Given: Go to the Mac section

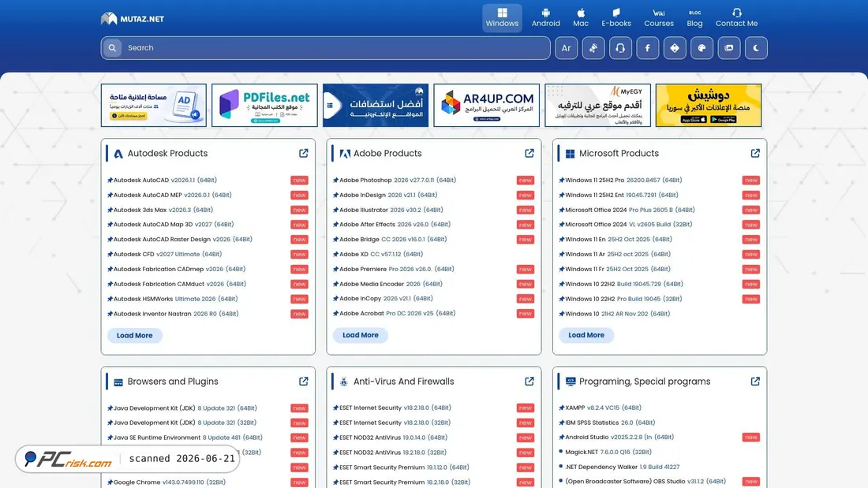Looking at the screenshot, I should coord(581,17).
